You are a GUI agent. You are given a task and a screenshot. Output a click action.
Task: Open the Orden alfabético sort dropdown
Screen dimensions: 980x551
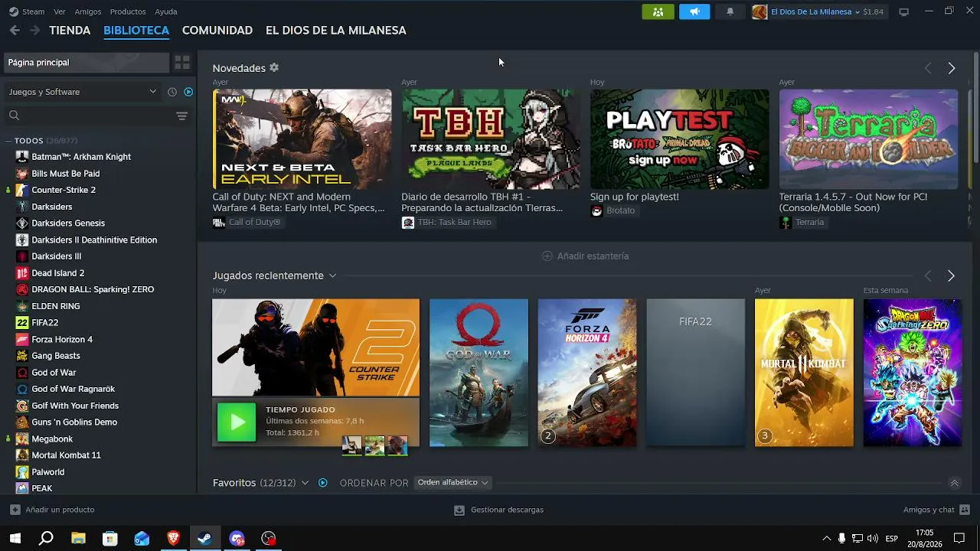[x=453, y=482]
